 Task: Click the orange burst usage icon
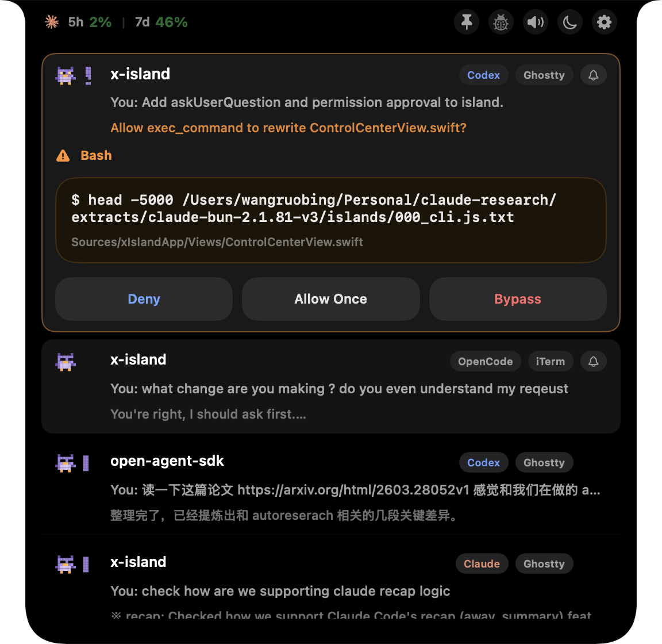[51, 22]
